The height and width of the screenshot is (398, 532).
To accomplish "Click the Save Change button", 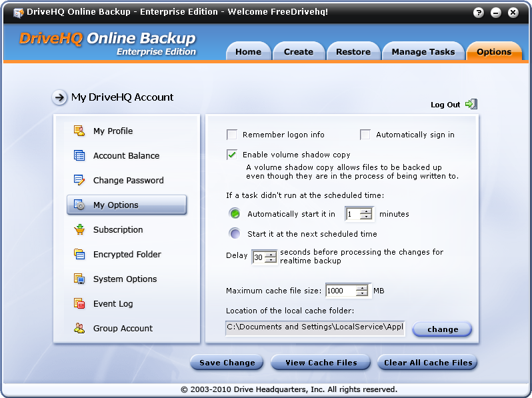I will 227,363.
